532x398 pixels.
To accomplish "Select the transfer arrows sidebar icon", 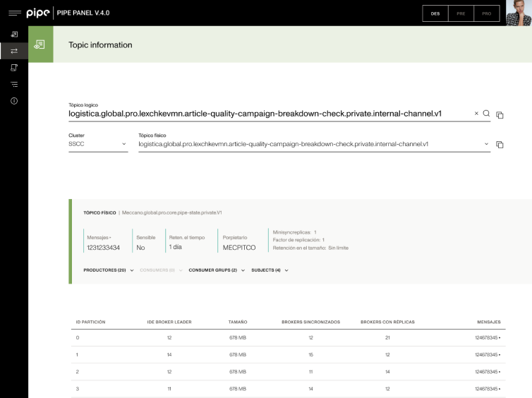I will pyautogui.click(x=14, y=51).
